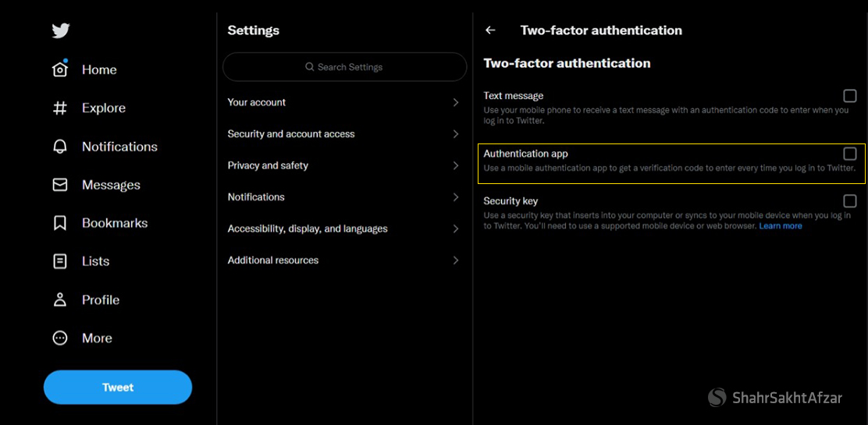Expand Your account chevron

(456, 102)
